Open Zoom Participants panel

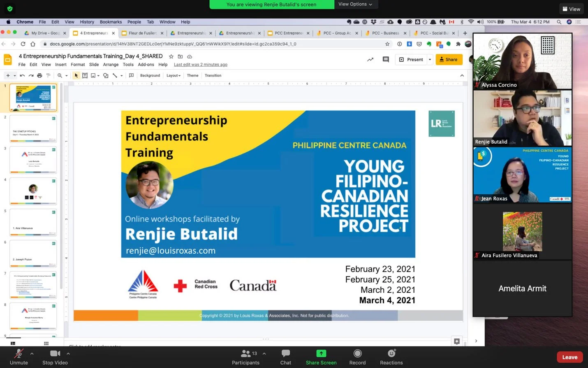[245, 357]
